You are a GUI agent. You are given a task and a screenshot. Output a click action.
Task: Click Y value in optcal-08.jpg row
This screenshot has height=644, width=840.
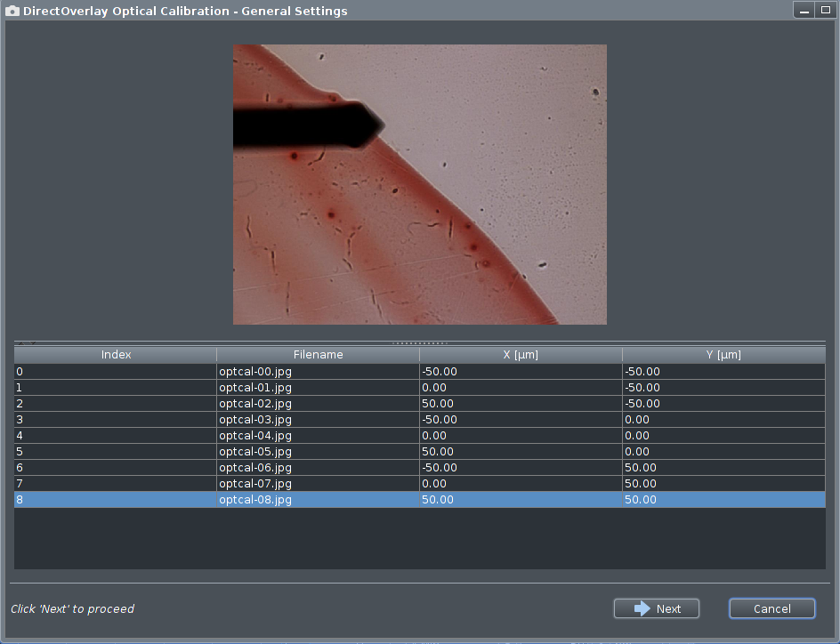pyautogui.click(x=723, y=500)
